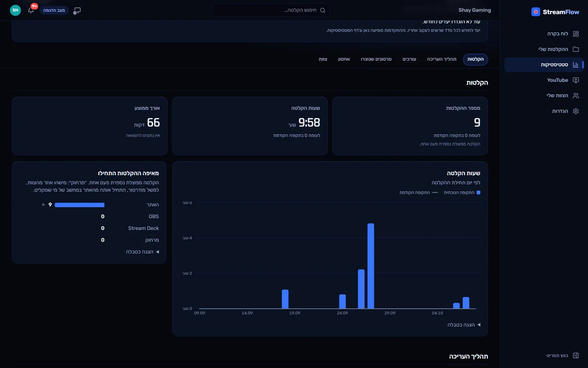Click the מספר ההקלטות card value 9
Viewport: 588px width, 368px height.
pos(477,122)
